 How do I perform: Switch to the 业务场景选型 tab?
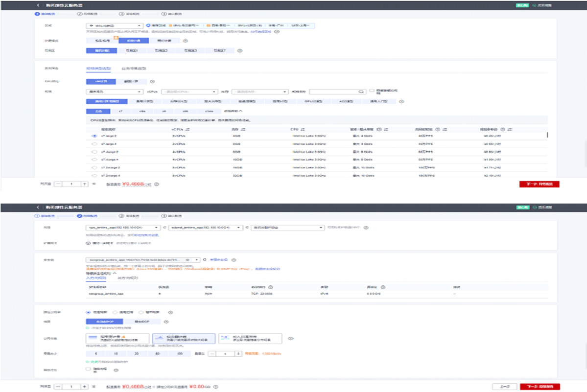click(134, 69)
